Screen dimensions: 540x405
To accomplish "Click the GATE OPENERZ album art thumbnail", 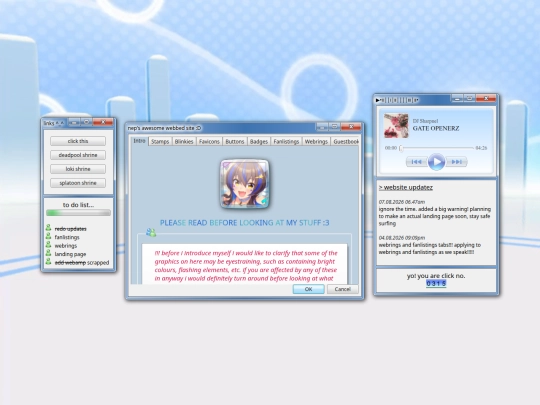I will coord(396,126).
